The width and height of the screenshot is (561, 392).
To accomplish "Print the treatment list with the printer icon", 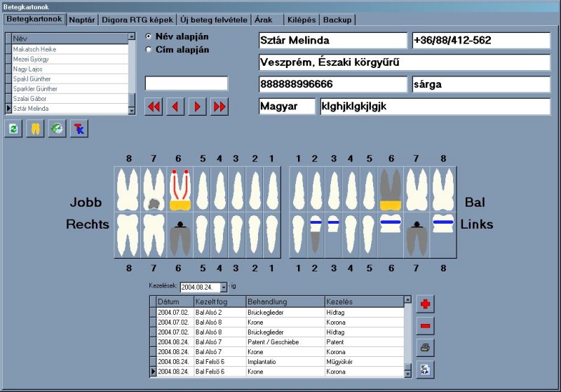I will point(425,347).
